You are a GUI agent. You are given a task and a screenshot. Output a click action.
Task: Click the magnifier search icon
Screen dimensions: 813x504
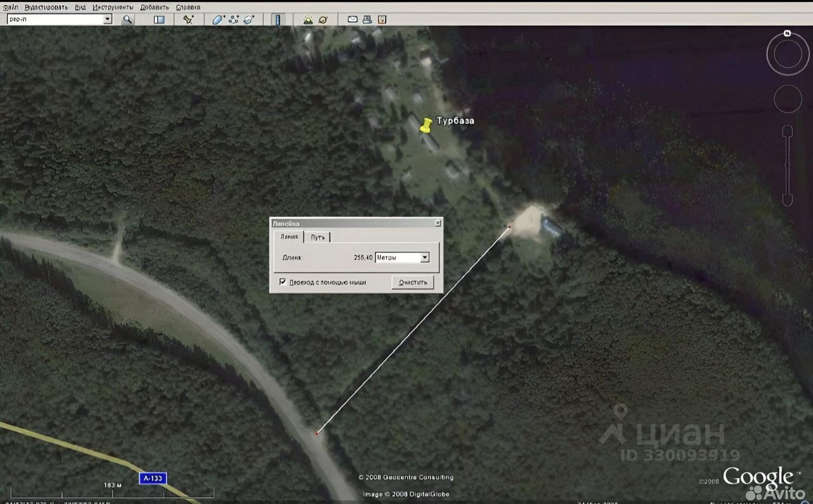pos(128,20)
